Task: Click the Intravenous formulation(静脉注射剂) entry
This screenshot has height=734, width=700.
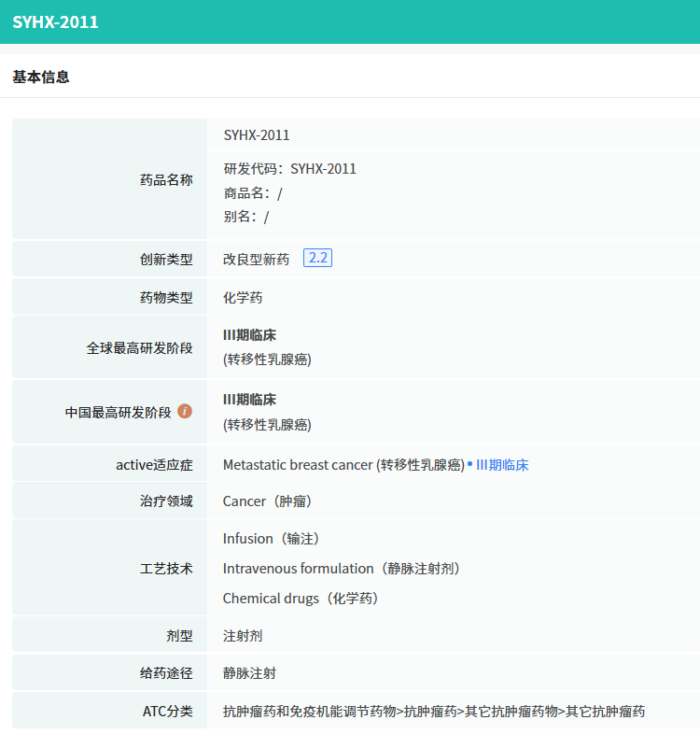Action: pos(342,569)
